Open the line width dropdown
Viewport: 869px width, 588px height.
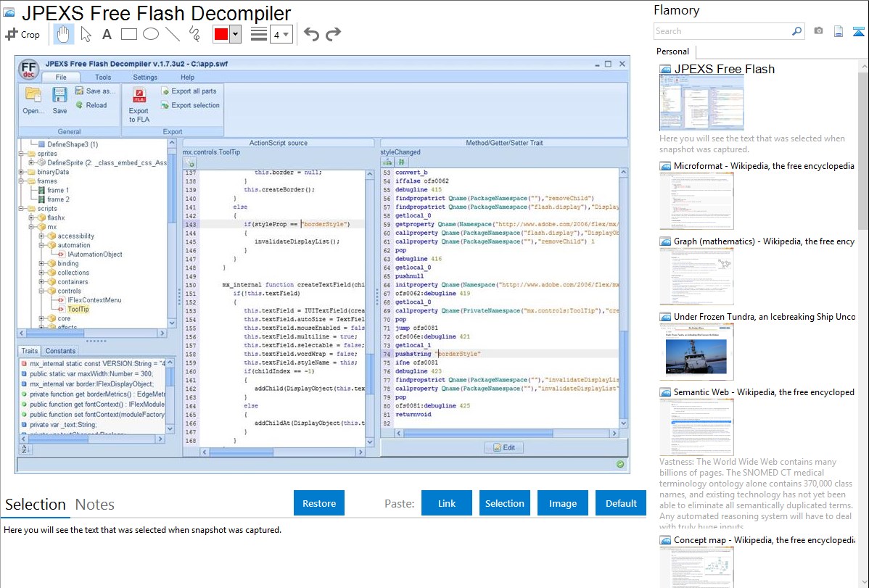coord(281,34)
